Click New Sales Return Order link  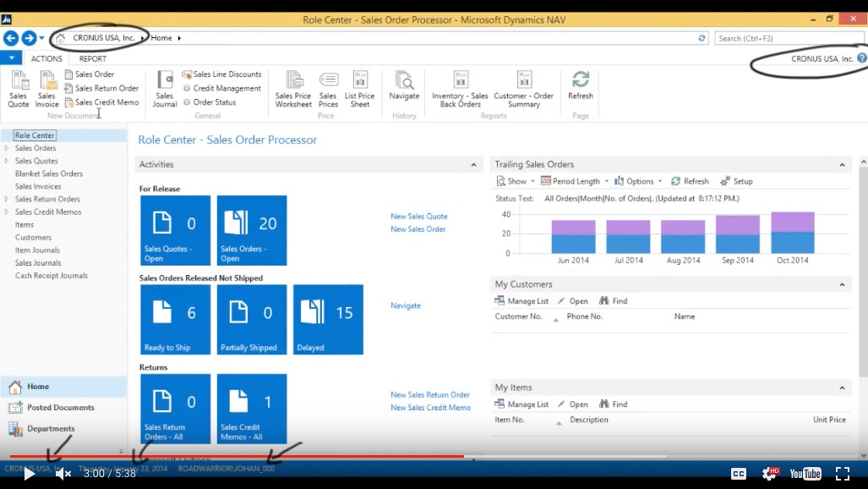coord(430,395)
